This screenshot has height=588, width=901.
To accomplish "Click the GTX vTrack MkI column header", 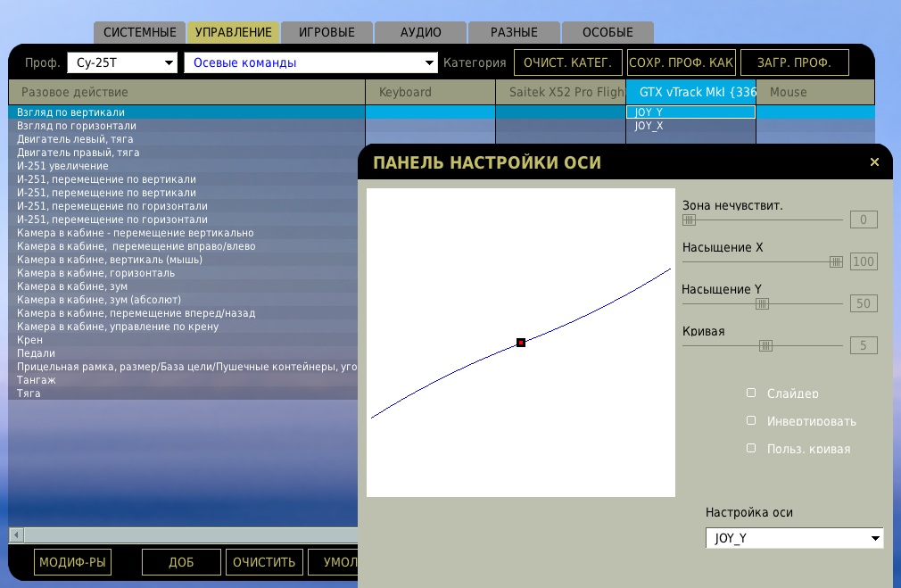I will (x=690, y=92).
